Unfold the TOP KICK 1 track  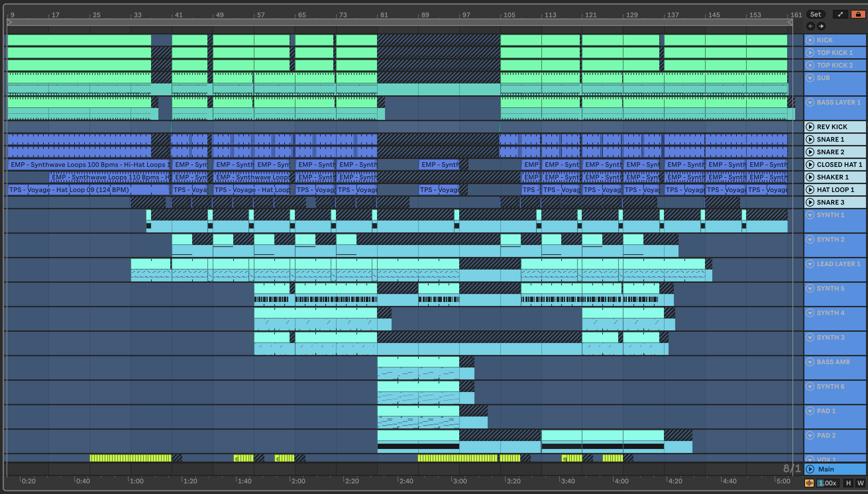[810, 53]
